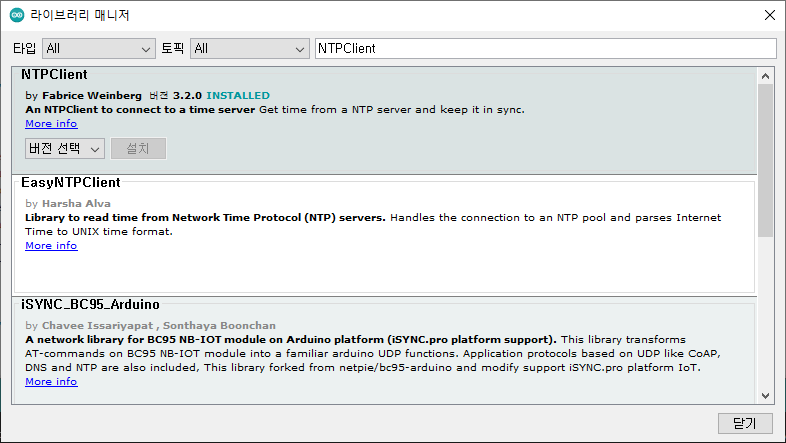Click the 설치 install button
Image resolution: width=786 pixels, height=443 pixels.
[x=138, y=148]
